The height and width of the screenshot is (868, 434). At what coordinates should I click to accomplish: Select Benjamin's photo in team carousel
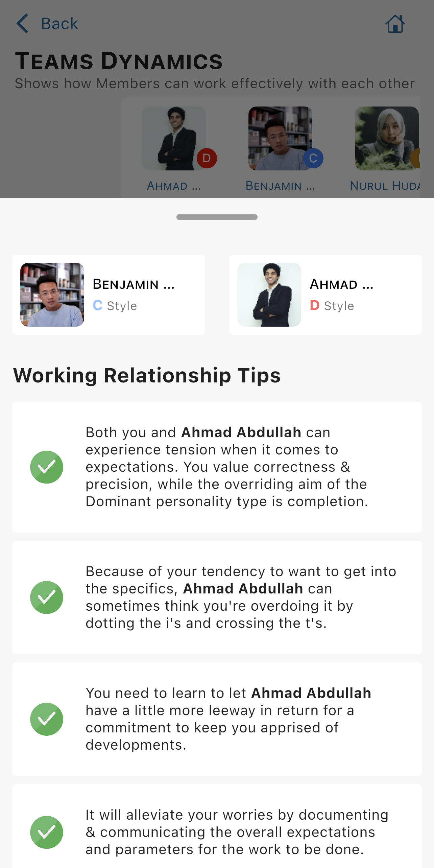pyautogui.click(x=280, y=138)
